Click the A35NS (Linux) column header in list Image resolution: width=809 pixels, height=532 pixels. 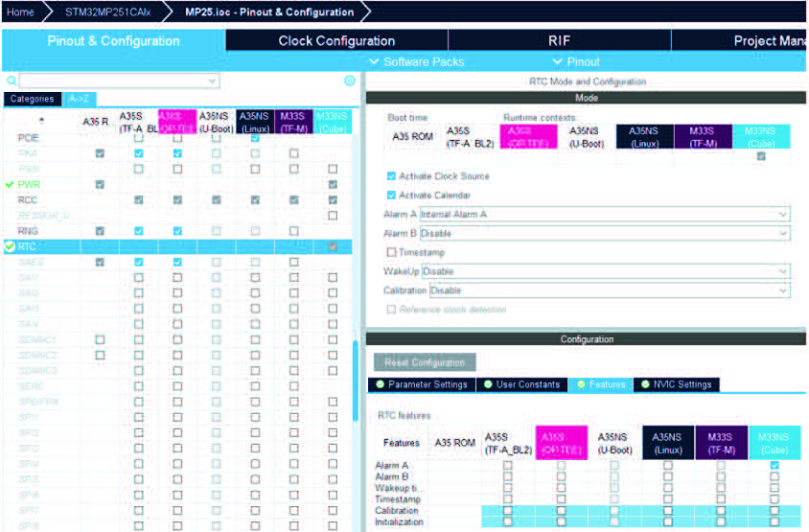pyautogui.click(x=255, y=122)
